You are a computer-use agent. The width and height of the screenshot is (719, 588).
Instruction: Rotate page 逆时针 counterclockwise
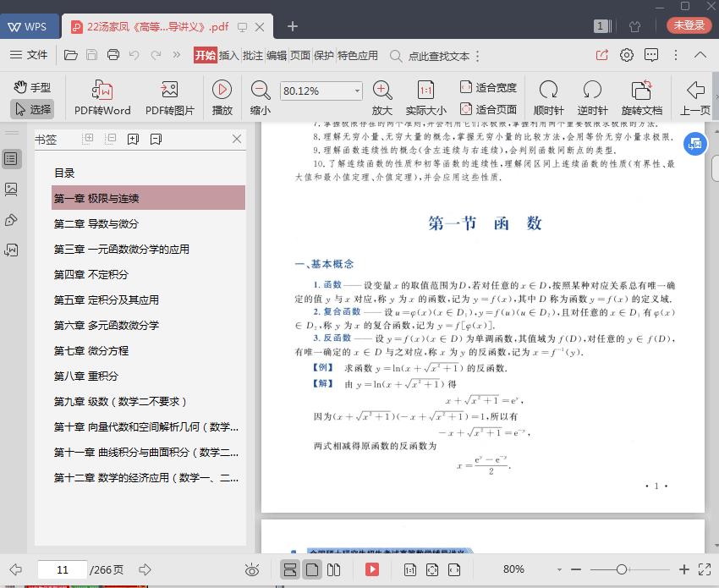pyautogui.click(x=592, y=97)
